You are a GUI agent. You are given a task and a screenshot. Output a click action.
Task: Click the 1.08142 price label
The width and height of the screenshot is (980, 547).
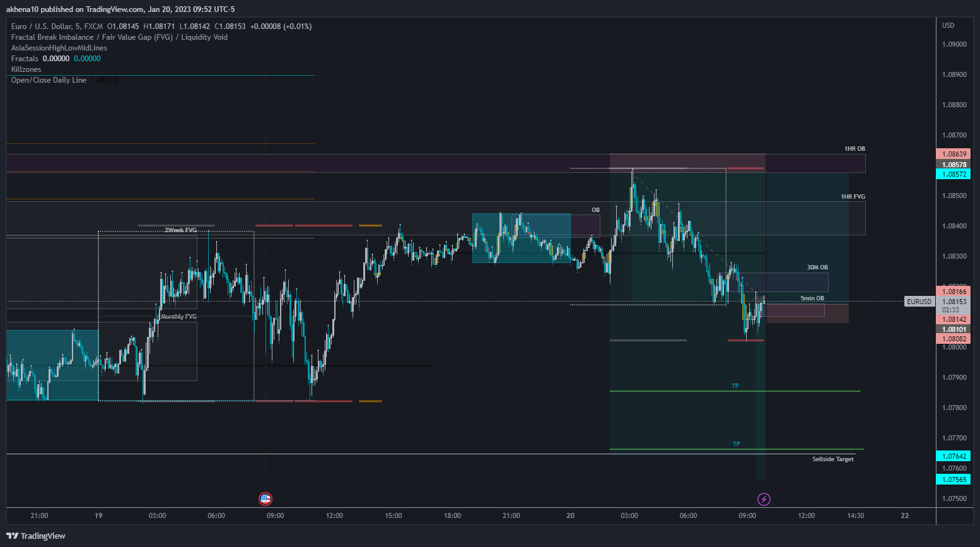tap(954, 319)
